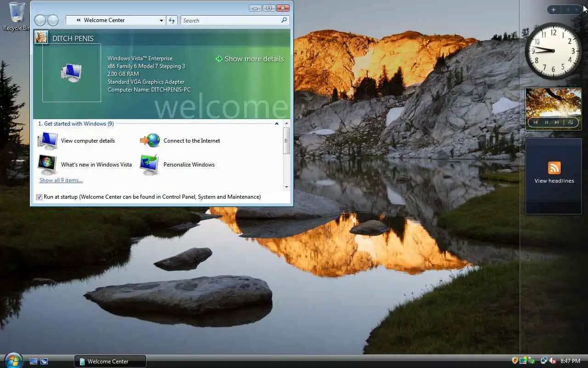This screenshot has width=588, height=368.
Task: Click the Welcome Center taskbar button
Action: (110, 362)
